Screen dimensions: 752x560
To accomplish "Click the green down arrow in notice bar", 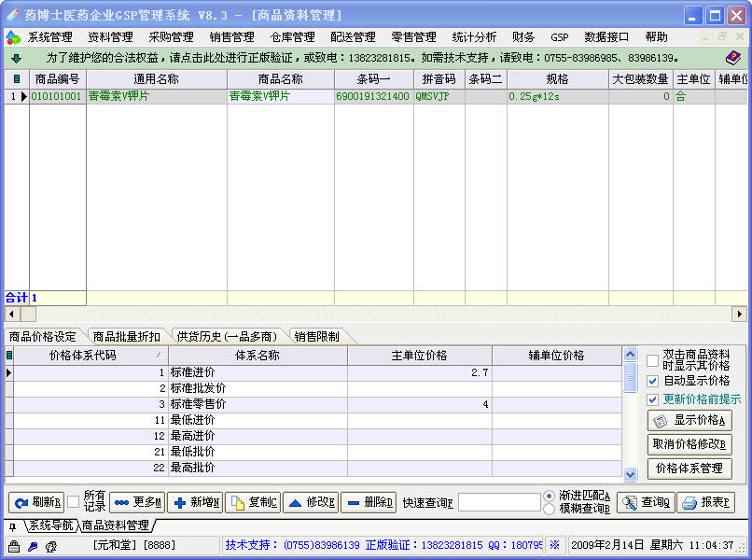I will 16,59.
